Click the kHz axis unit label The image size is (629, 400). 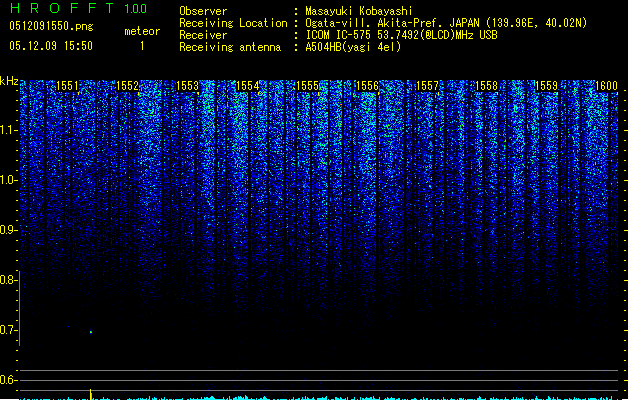[9, 81]
